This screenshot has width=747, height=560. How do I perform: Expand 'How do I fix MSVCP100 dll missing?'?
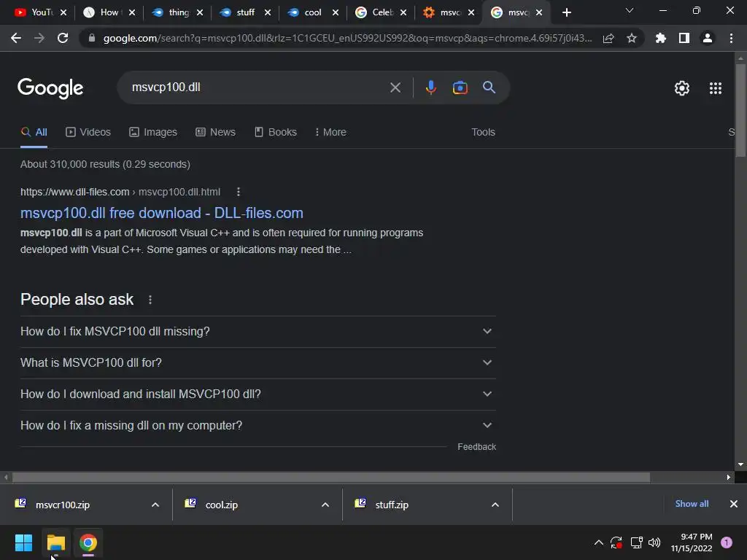pos(258,332)
